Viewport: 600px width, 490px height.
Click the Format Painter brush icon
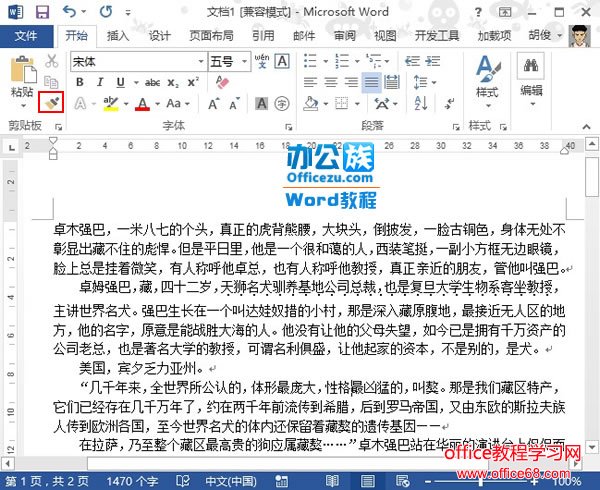coord(51,103)
